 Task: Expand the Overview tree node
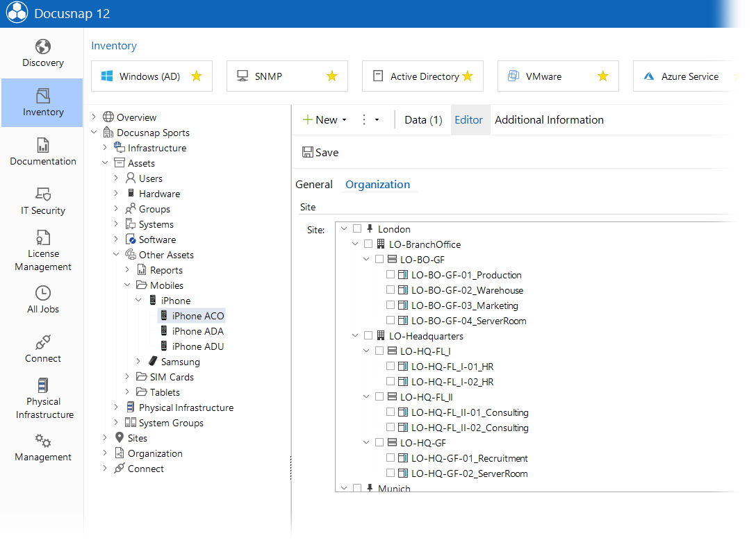[94, 117]
